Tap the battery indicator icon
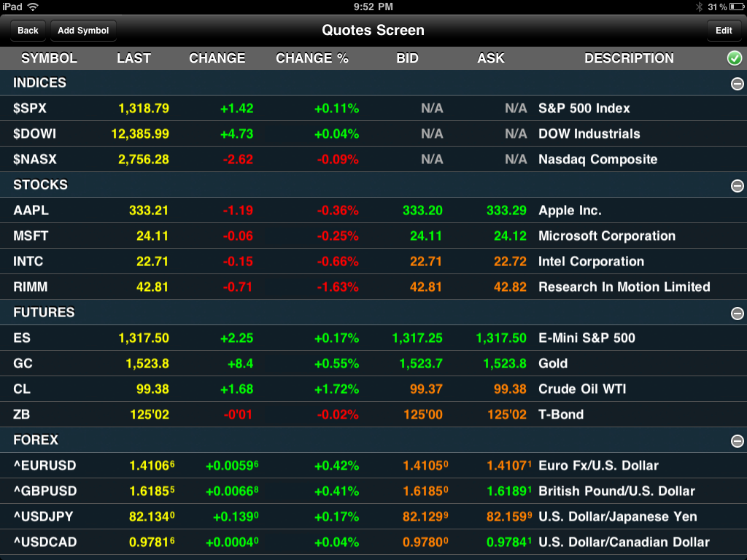 coord(737,7)
